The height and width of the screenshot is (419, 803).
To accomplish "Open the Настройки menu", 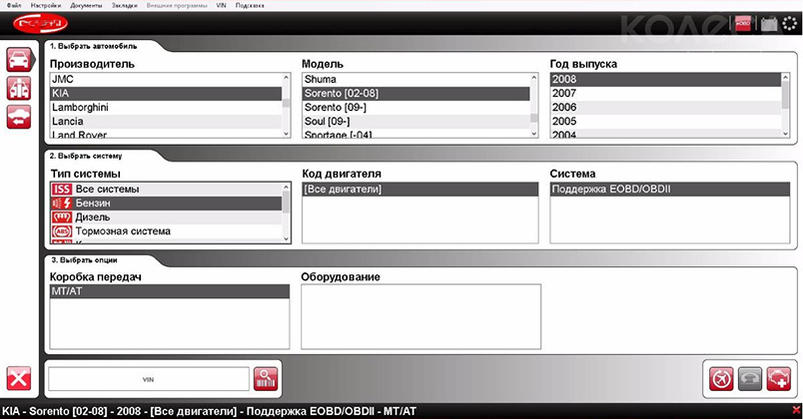I will pos(46,6).
